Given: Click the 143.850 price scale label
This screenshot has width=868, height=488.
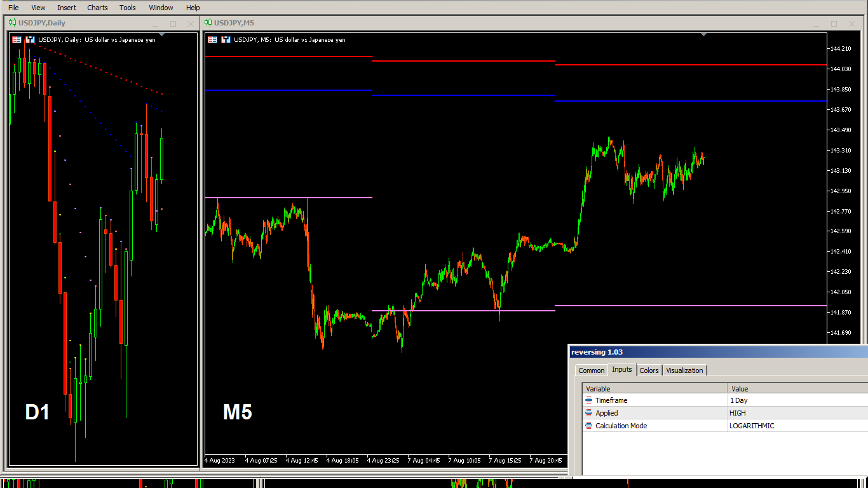Looking at the screenshot, I should coord(841,90).
